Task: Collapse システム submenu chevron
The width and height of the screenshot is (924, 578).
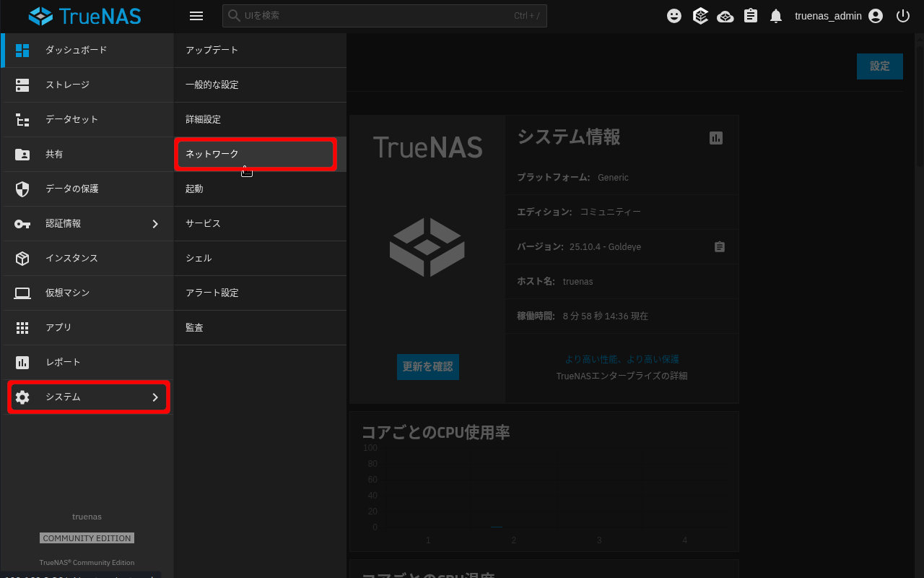Action: click(154, 397)
